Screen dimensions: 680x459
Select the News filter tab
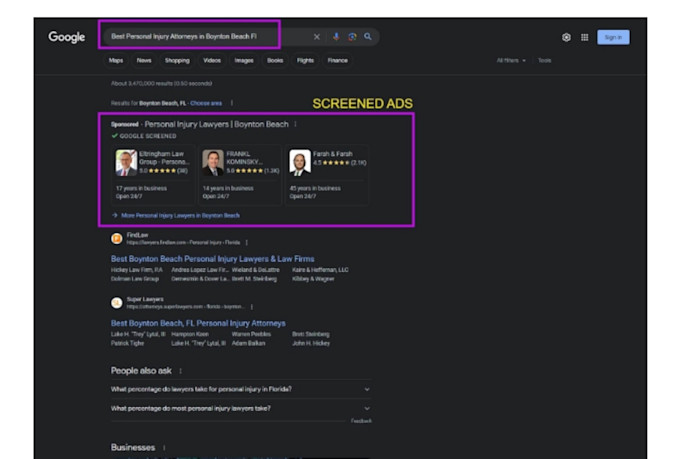144,60
